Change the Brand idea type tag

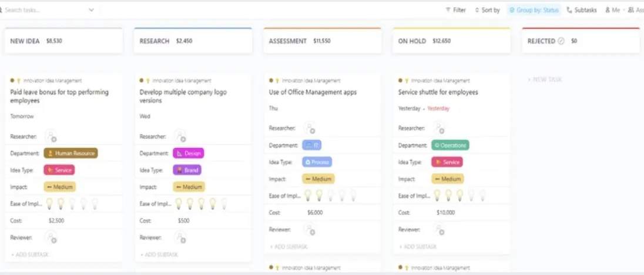coord(187,170)
